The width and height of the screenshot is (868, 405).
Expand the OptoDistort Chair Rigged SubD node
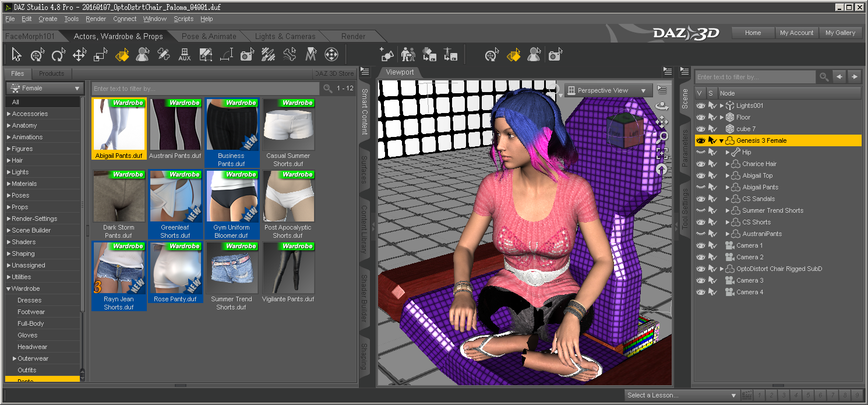point(721,269)
